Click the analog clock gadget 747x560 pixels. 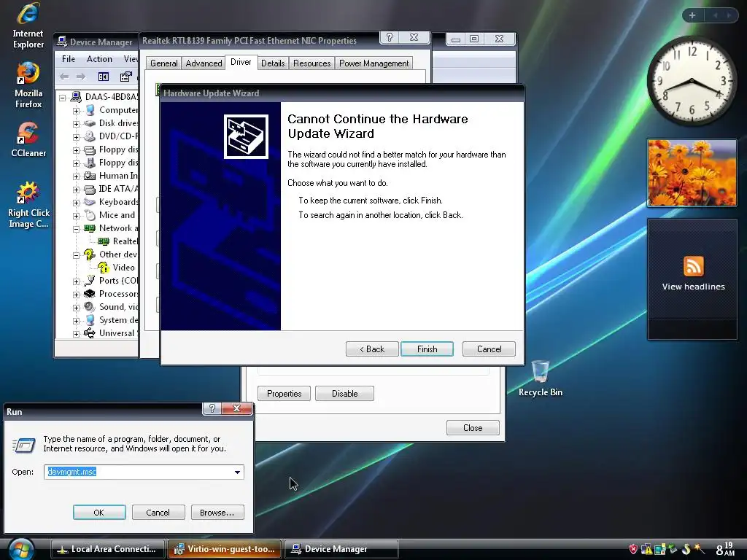(692, 82)
